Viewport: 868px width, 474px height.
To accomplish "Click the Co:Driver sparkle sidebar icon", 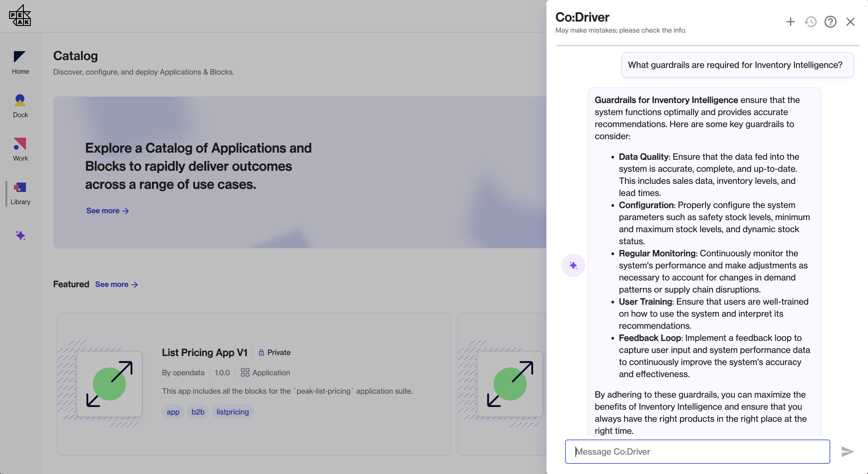I will (20, 235).
